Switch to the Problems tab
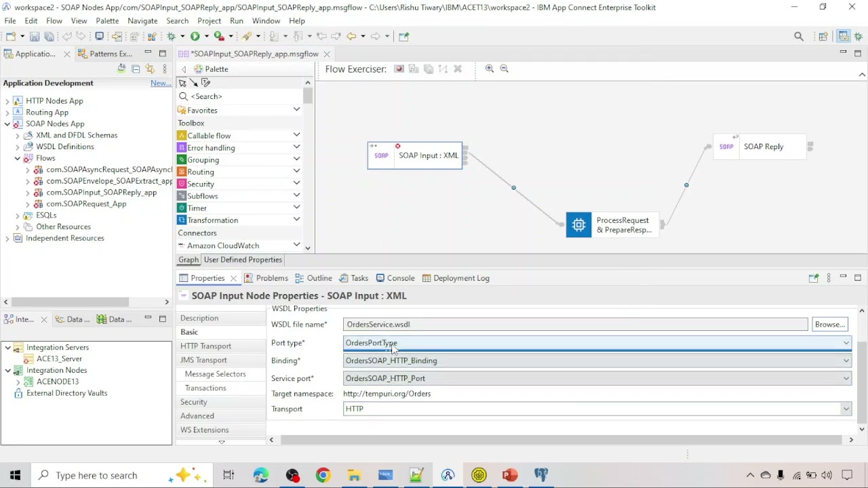Screen dimensions: 868x488 (x=266, y=278)
